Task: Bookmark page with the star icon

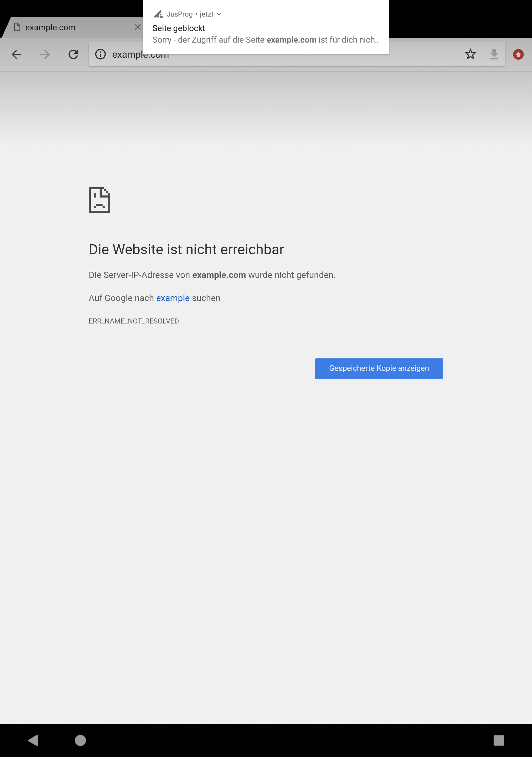Action: click(x=470, y=54)
